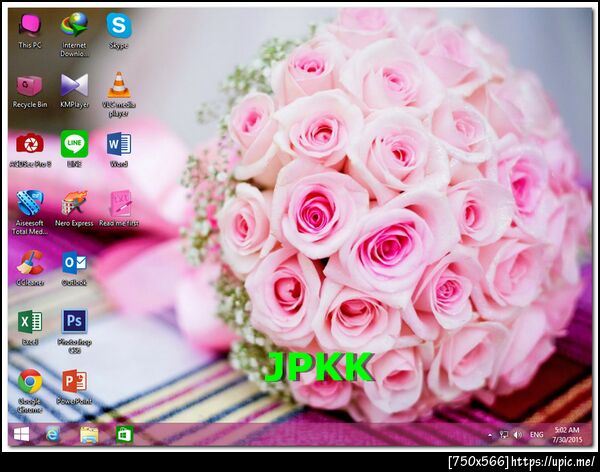Select the CCleaner desktop icon
This screenshot has width=600, height=472.
30,268
